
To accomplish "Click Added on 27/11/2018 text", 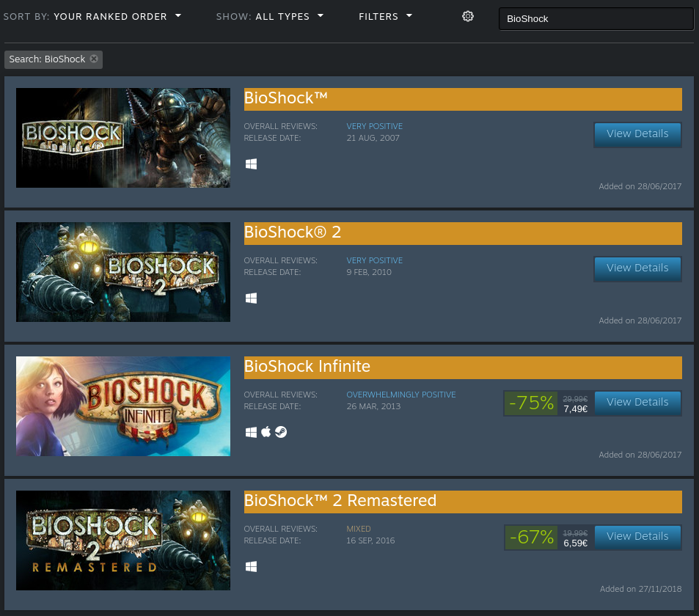I will pyautogui.click(x=640, y=589).
